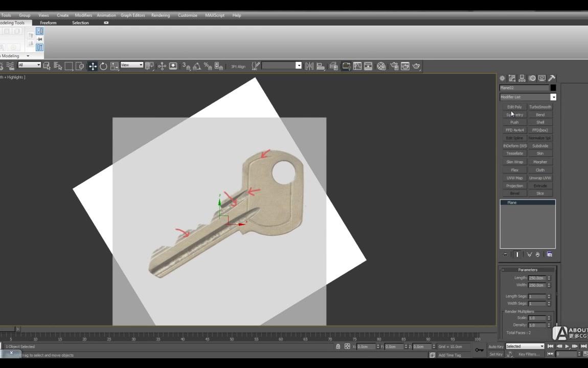Switch to the Freeform ribbon tab

49,23
